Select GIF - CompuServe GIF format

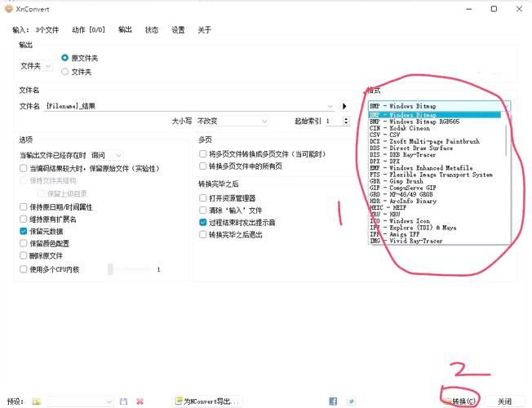coord(434,188)
